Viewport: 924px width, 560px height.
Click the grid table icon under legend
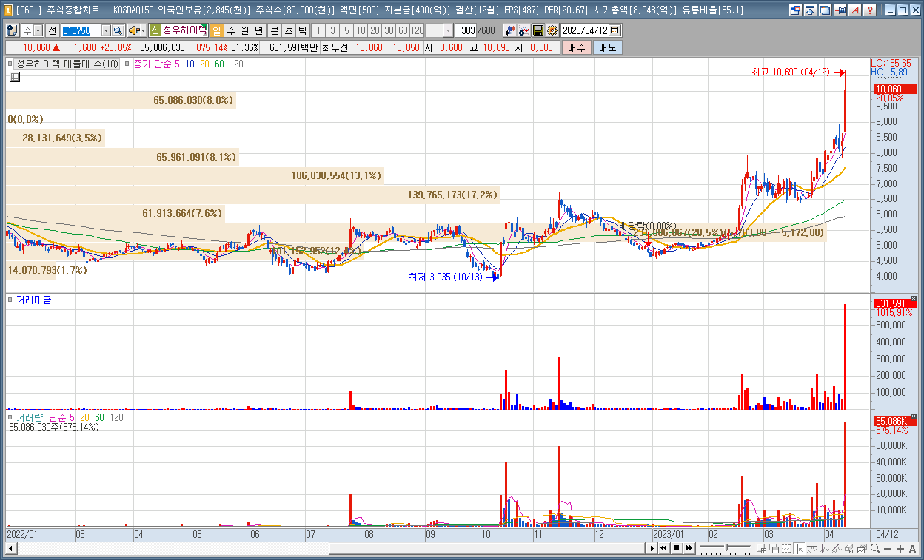point(15,77)
